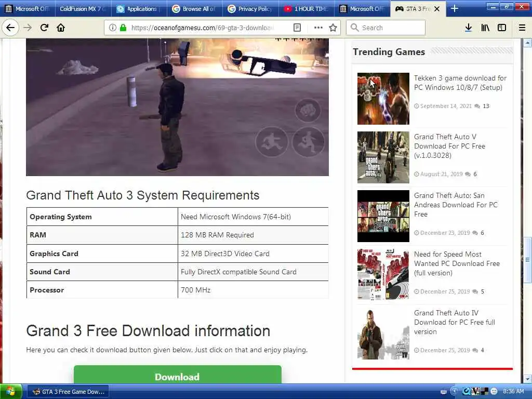Open a new tab with plus button
Image resolution: width=532 pixels, height=399 pixels.
454,9
